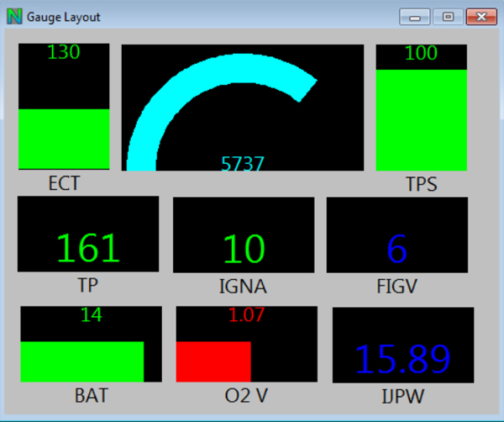Screen dimensions: 504x422
Task: Click the Gauge Layout title bar text
Action: 63,17
